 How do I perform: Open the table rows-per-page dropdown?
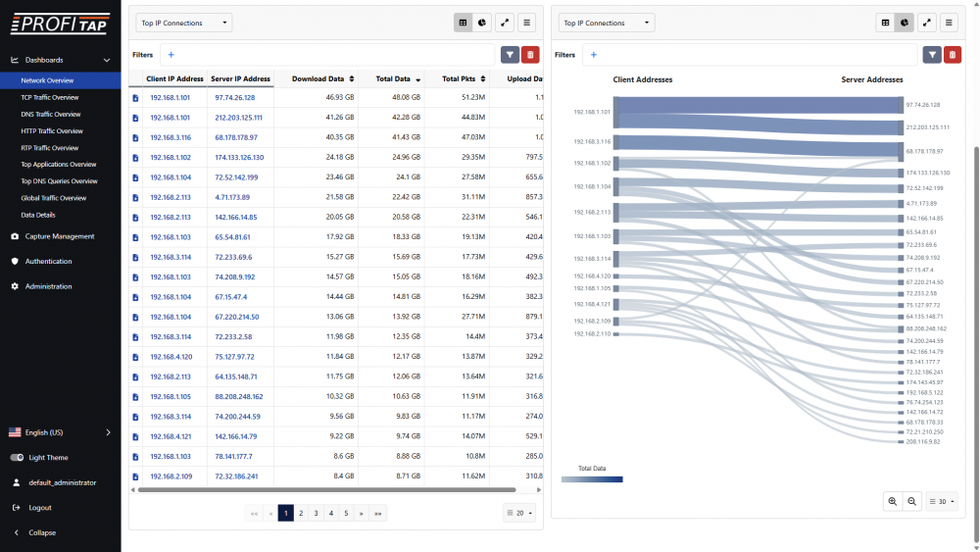(519, 513)
